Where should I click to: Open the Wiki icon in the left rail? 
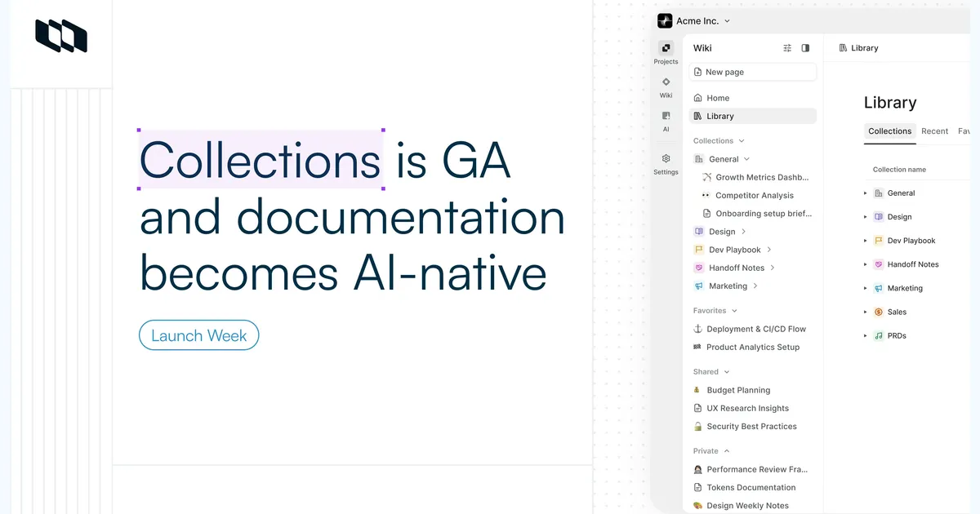(666, 82)
